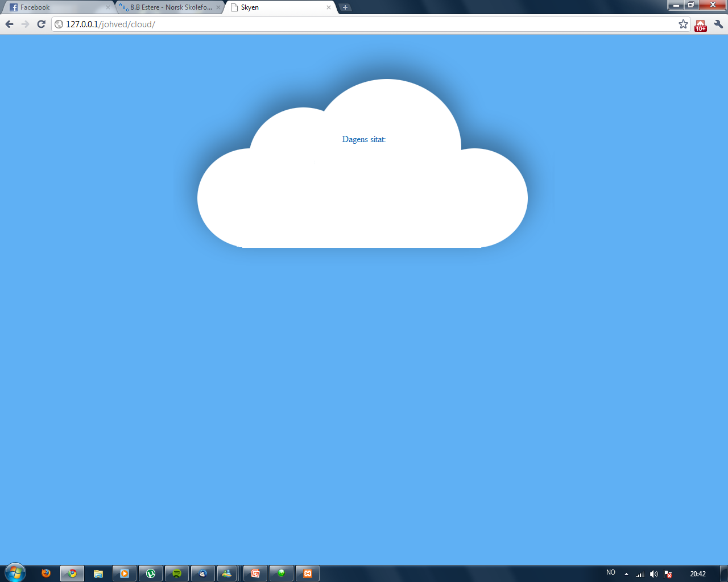Screen dimensions: 728x582
Task: Click the browser back arrow
Action: [x=9, y=24]
